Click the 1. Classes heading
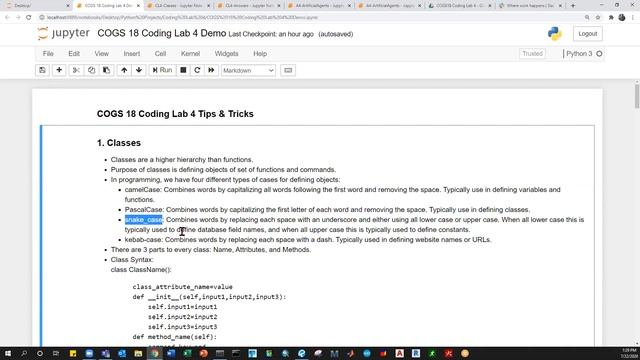 tap(119, 143)
